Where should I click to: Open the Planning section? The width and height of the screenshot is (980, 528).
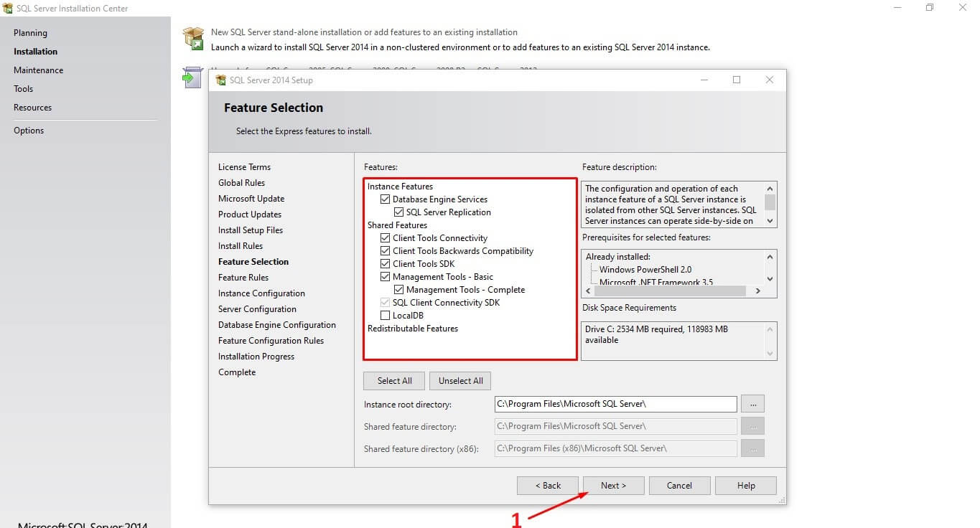tap(30, 33)
